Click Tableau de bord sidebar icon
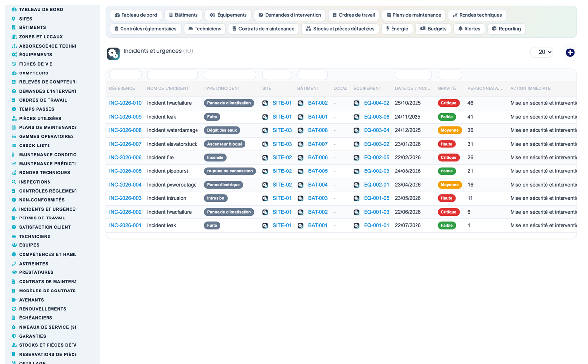The image size is (588, 364). click(x=14, y=9)
